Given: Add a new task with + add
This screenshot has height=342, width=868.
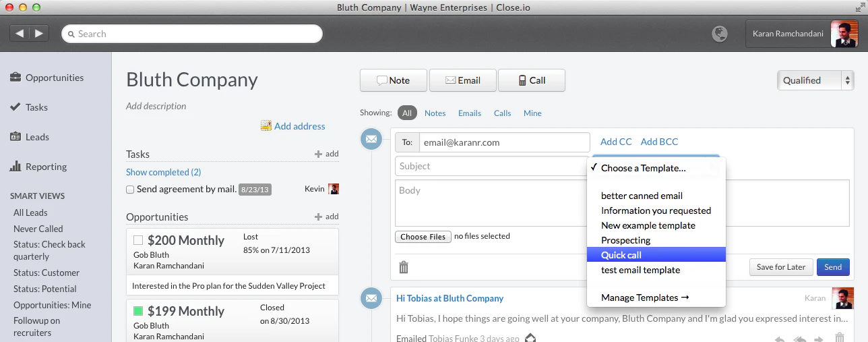Looking at the screenshot, I should point(327,154).
